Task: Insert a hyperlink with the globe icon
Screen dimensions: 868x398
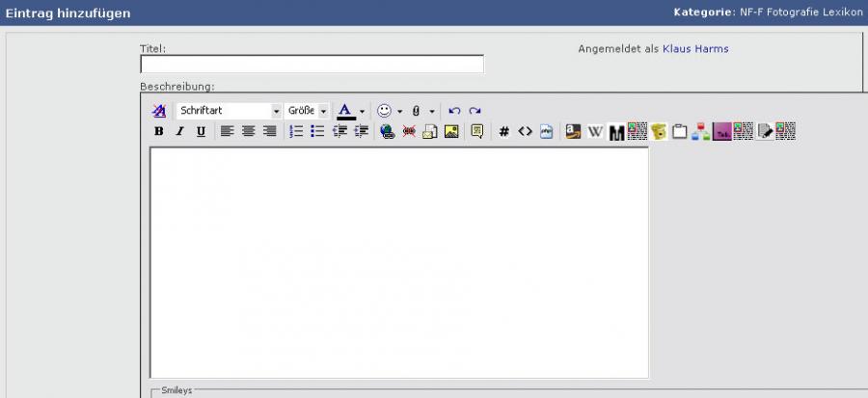Action: pos(388,132)
